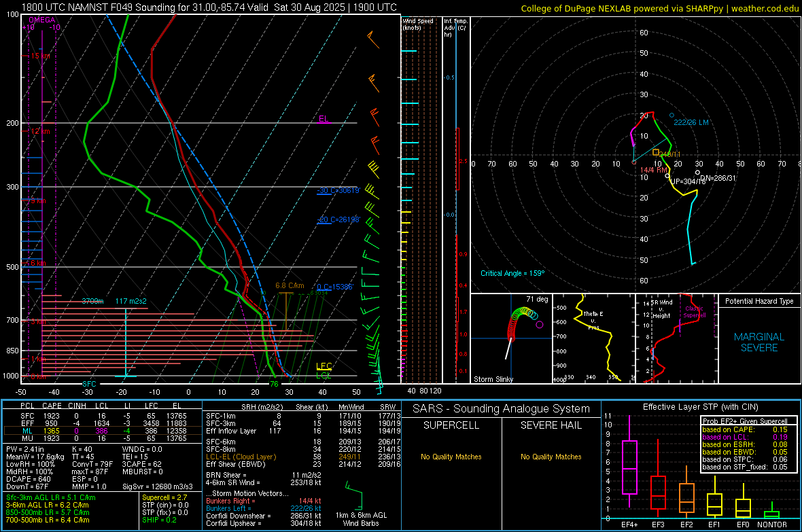
Task: Click the ConvT = 79F value
Action: (92, 464)
